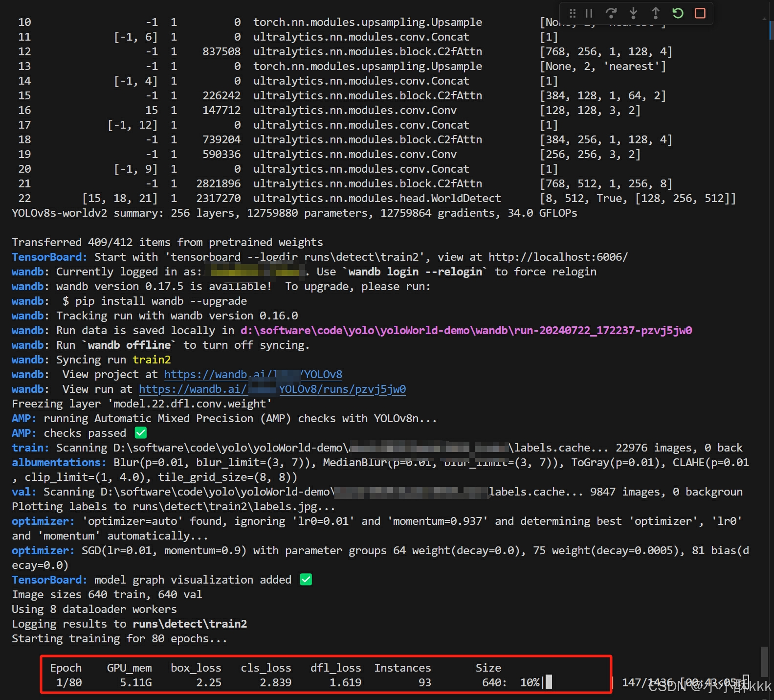This screenshot has width=774, height=700.
Task: Click the 'Using 8 dataloader workers' line
Action: point(94,610)
